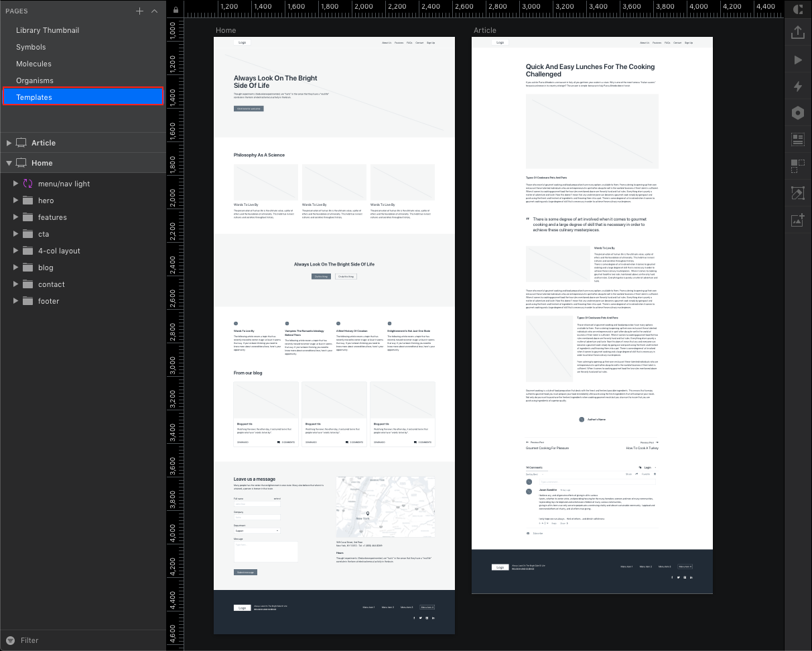The height and width of the screenshot is (651, 812).
Task: Expand the features group
Action: coord(15,217)
